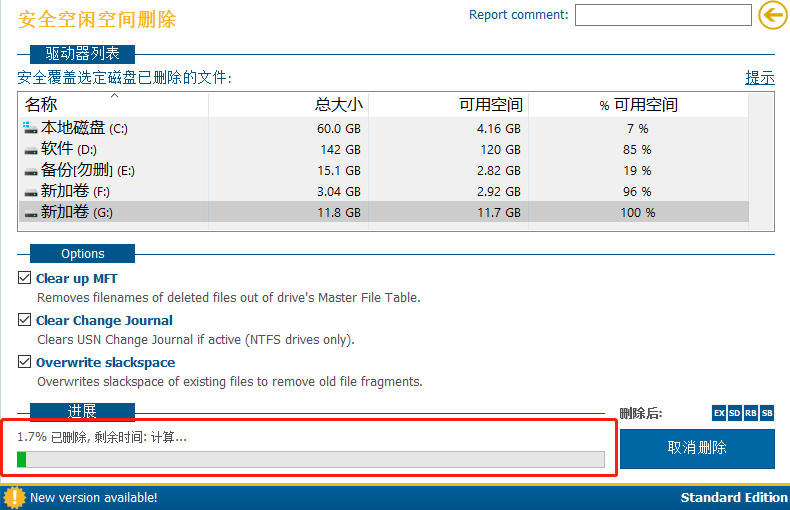
Task: Click the 120 GB free space cell
Action: click(500, 150)
